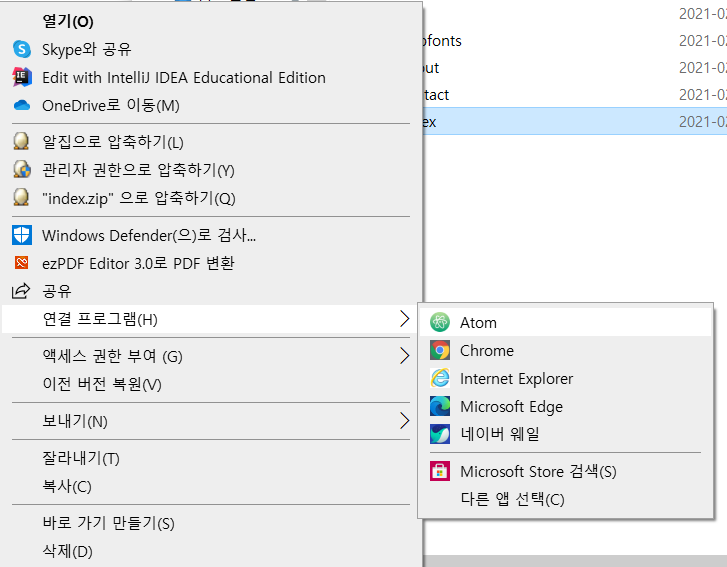Select the highlighted index file row in Explorer
727x567 pixels.
pyautogui.click(x=575, y=121)
